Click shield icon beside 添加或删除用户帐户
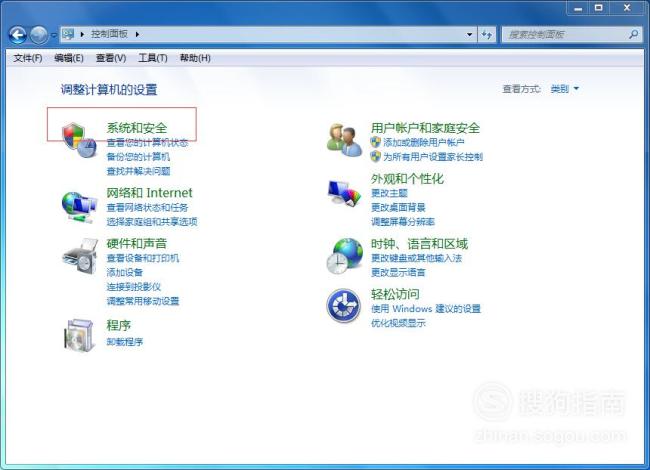Screen dimensions: 650x470 click(376, 142)
